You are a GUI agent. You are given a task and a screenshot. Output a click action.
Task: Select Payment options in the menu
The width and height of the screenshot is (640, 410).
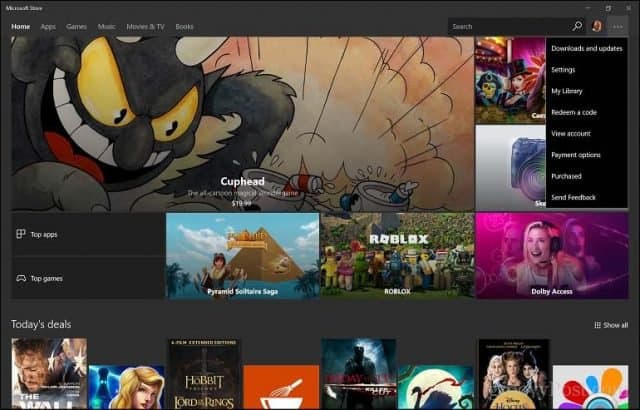point(587,155)
